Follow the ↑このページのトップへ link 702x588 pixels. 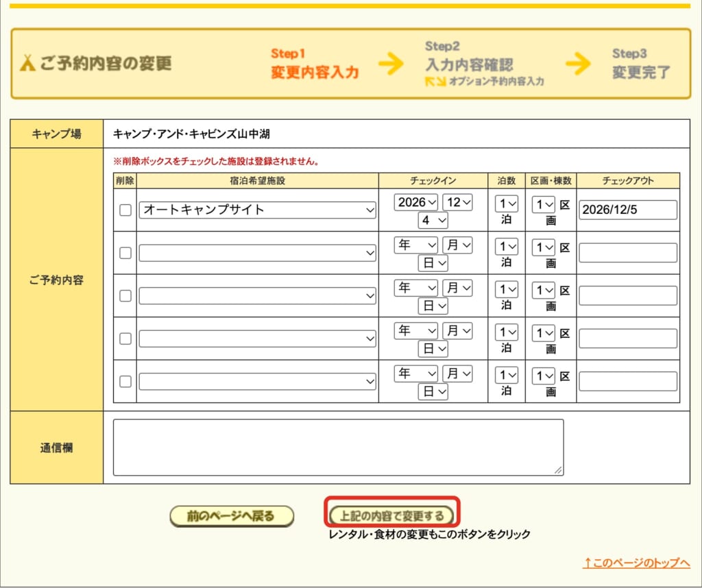click(x=636, y=563)
